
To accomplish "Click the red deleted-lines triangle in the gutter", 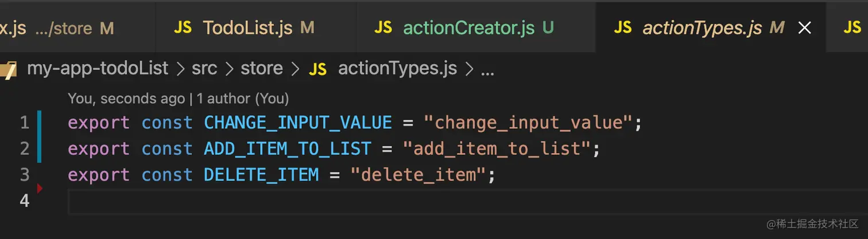I will [40, 188].
